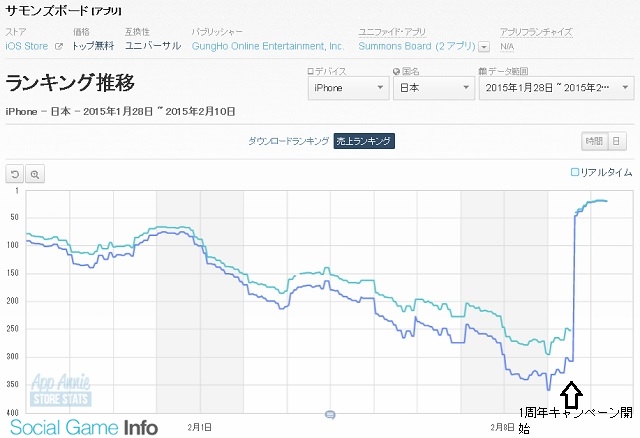Click the Summons Board dropdown arrow icon

(484, 47)
